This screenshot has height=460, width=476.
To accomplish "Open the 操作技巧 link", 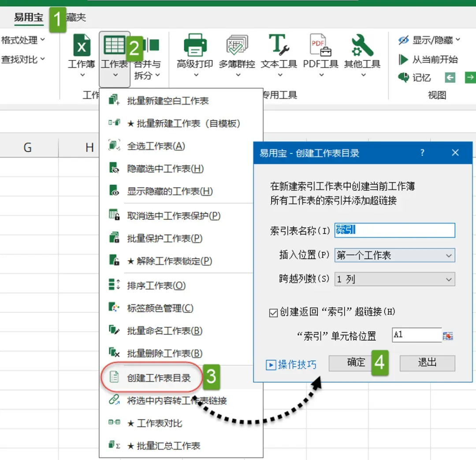I will (291, 364).
